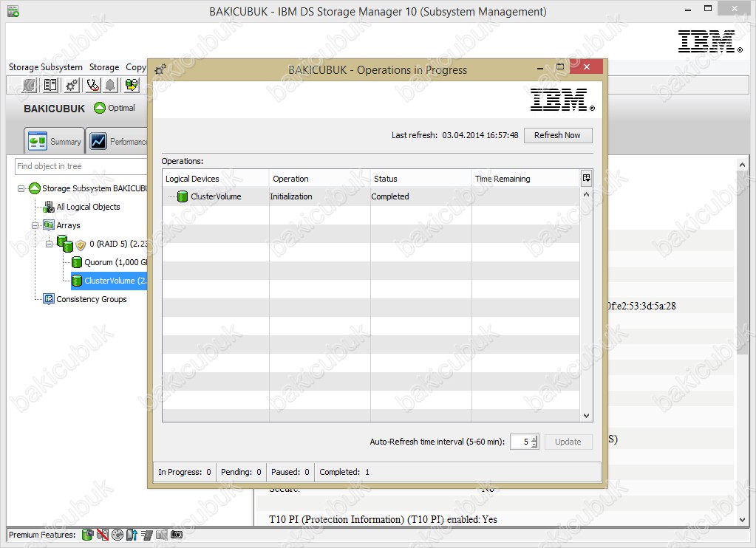The width and height of the screenshot is (756, 548).
Task: Decrease the auto-refresh interval using spinner down arrow
Action: (535, 445)
